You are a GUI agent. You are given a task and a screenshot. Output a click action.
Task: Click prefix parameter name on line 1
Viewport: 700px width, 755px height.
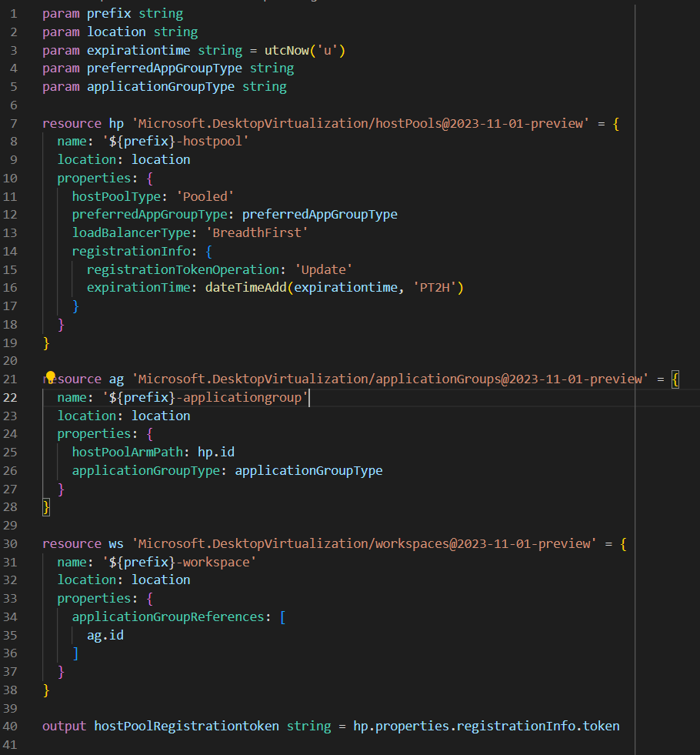click(x=109, y=14)
